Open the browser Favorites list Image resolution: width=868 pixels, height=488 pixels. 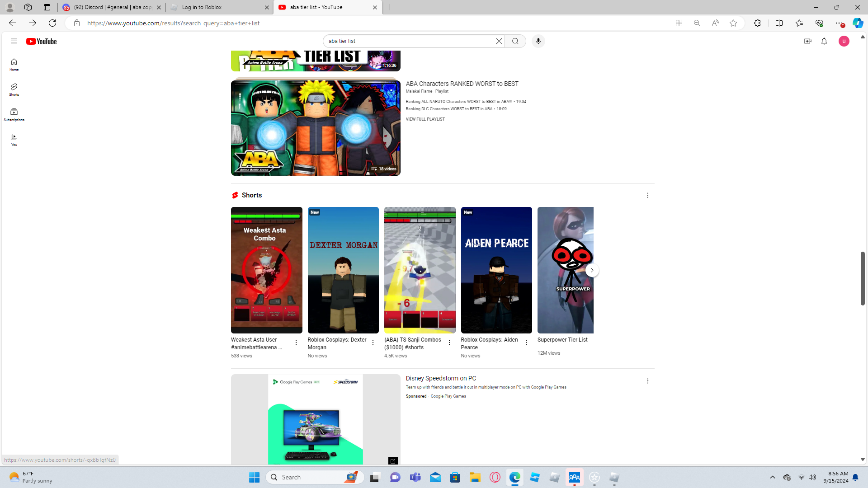point(799,23)
